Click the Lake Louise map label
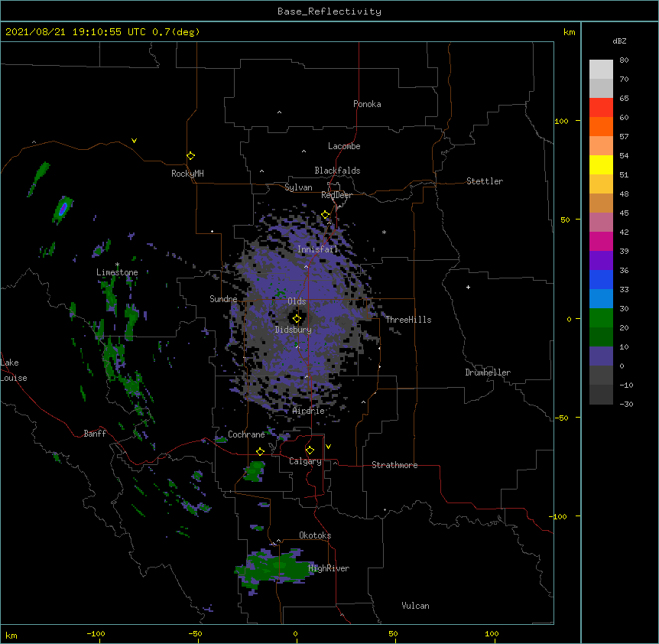Screen dimensions: 659x644 pos(13,370)
